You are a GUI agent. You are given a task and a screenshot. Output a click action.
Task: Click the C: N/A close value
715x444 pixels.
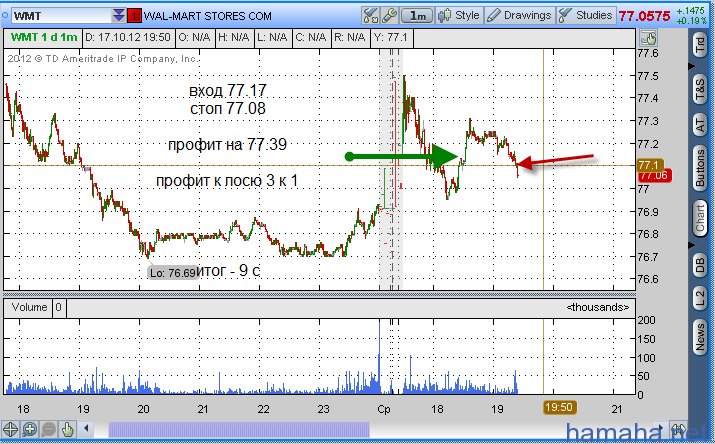(x=311, y=38)
